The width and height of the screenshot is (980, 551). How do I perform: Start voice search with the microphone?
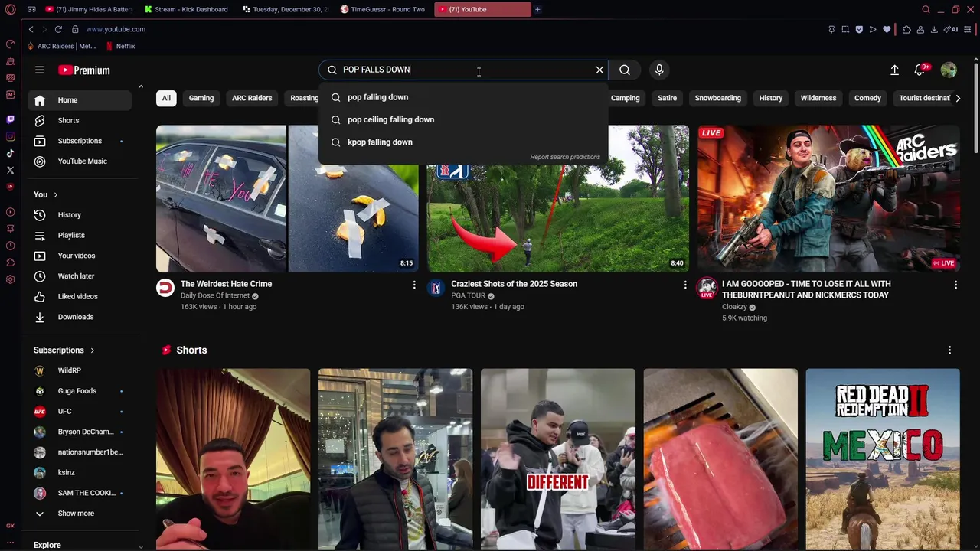pyautogui.click(x=659, y=70)
